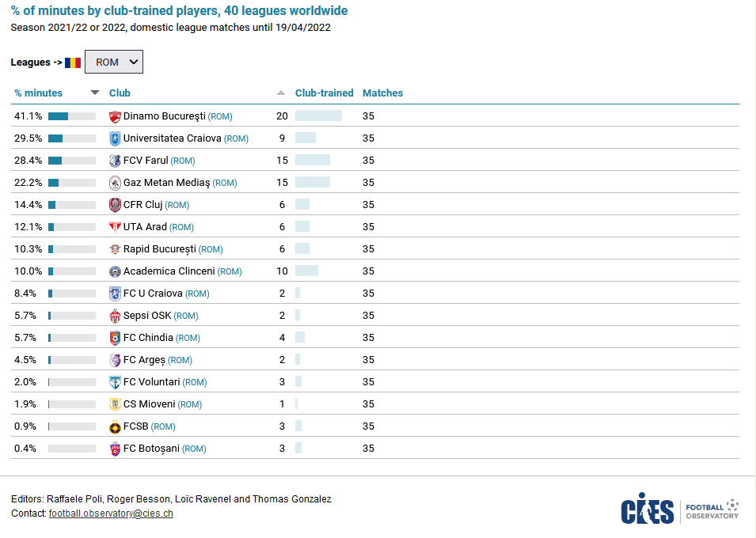Sort table by Matches column header
The image size is (756, 538).
point(382,93)
